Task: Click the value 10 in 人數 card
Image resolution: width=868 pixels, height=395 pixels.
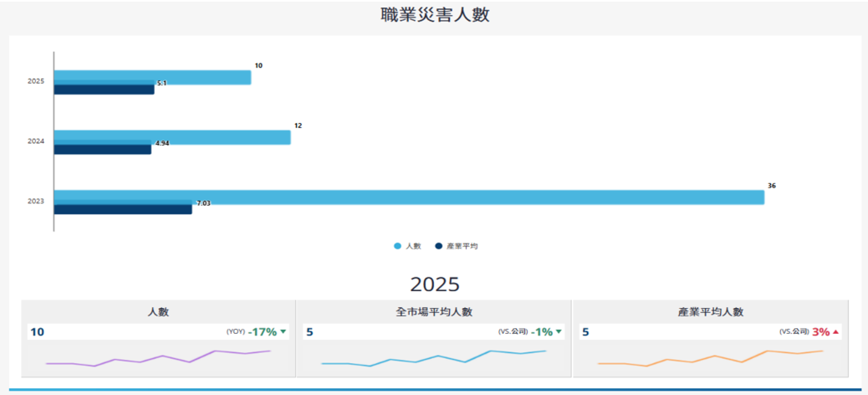Action: 37,332
